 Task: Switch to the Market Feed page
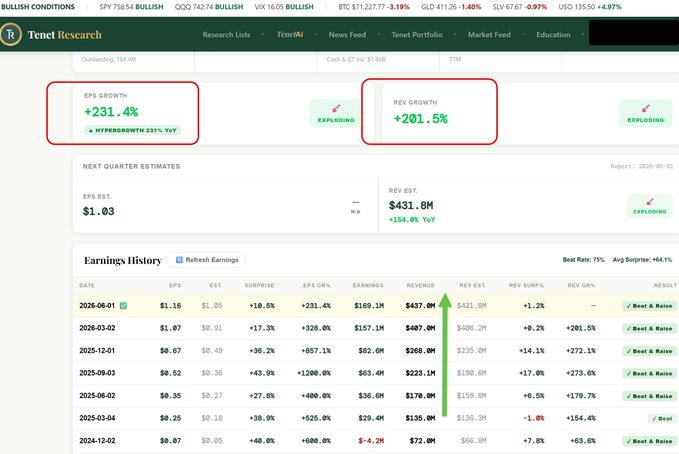(489, 35)
